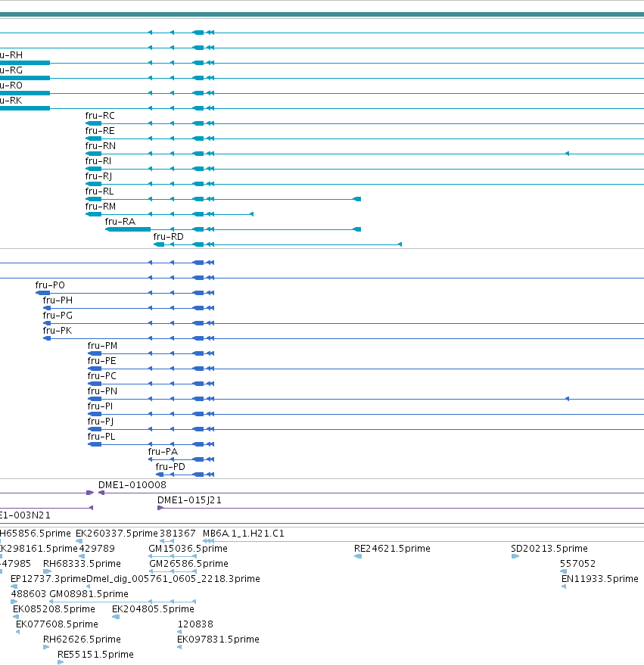Image resolution: width=644 pixels, height=666 pixels.
Task: Select the DME1-015J21 clone label
Action: tap(189, 500)
